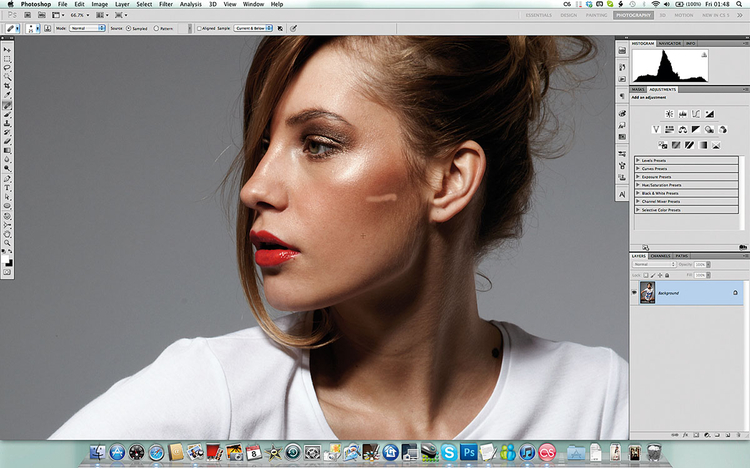Expand Selective Color Presets list
This screenshot has height=468, width=750.
click(638, 210)
